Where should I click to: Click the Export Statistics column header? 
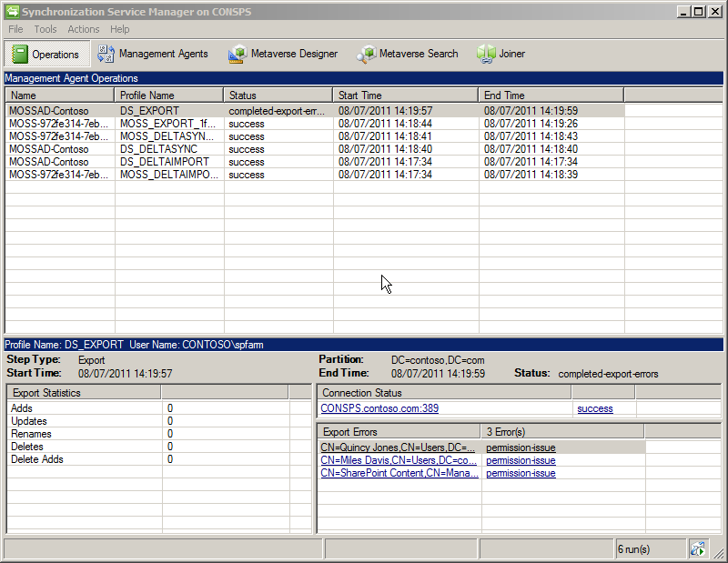click(84, 393)
